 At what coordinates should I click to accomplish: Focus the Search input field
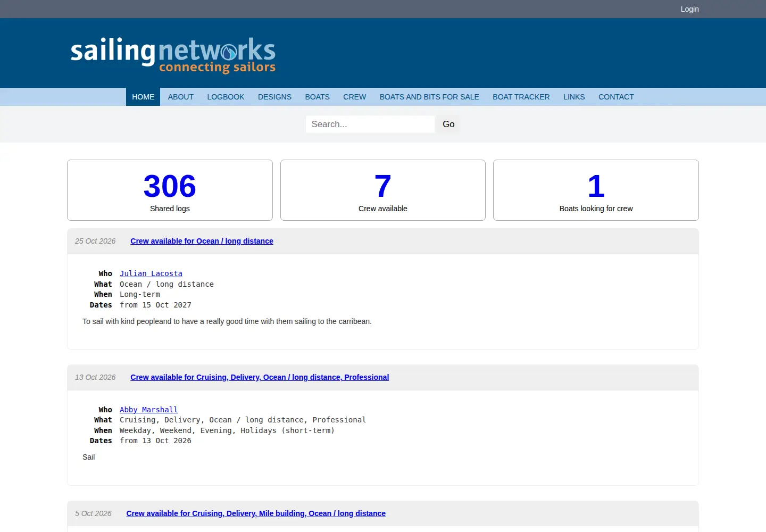(370, 124)
